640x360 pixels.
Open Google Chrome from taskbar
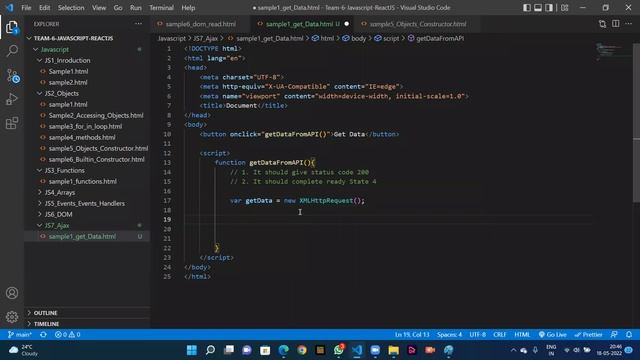click(x=302, y=350)
